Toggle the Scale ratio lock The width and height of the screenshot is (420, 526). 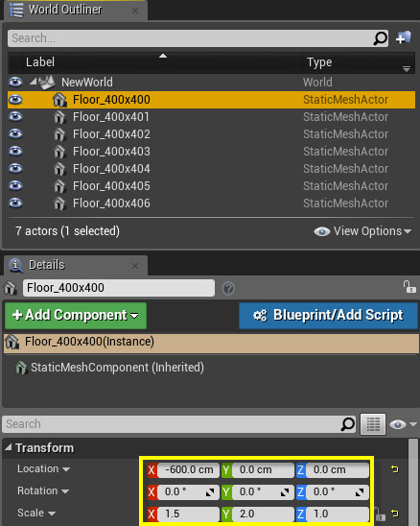click(380, 514)
